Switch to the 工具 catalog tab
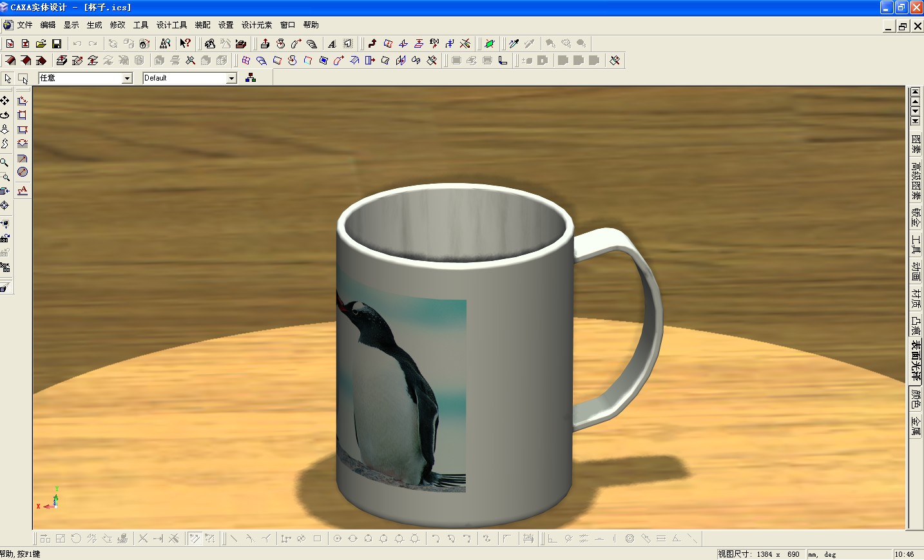 (x=916, y=244)
